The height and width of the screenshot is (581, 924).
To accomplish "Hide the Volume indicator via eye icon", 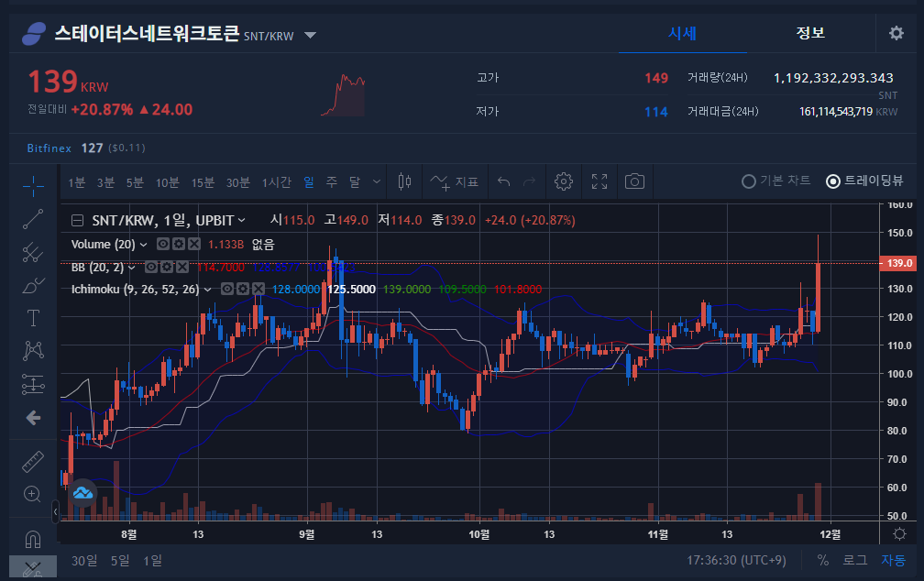I will click(x=163, y=244).
